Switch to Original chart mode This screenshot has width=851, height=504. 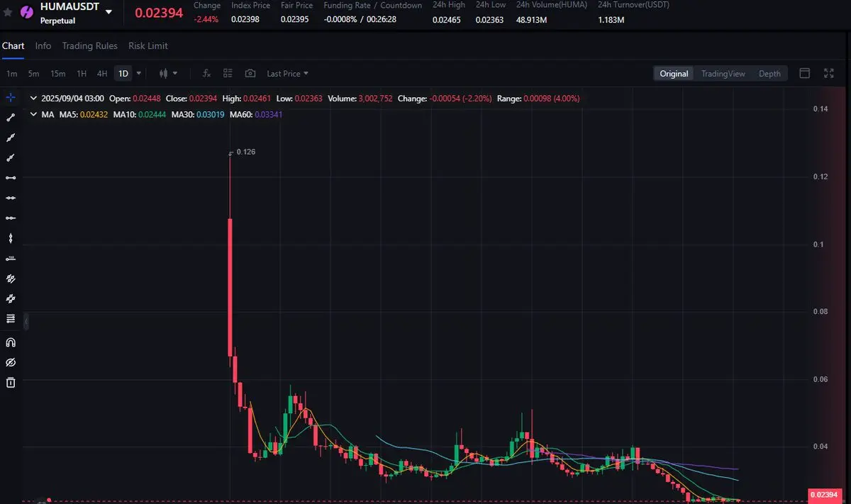tap(674, 74)
